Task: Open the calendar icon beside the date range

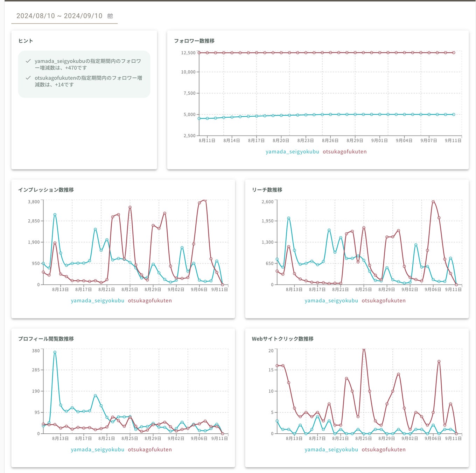Action: 110,16
